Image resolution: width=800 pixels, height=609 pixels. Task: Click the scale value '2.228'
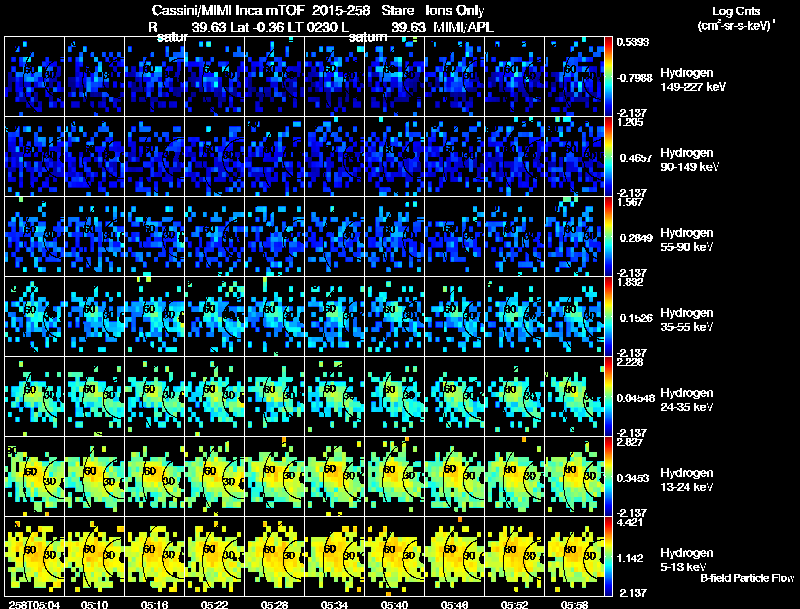coord(630,362)
